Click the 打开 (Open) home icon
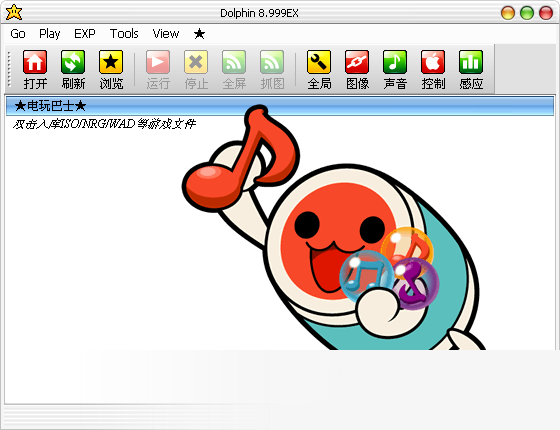The width and height of the screenshot is (560, 430). (x=35, y=62)
